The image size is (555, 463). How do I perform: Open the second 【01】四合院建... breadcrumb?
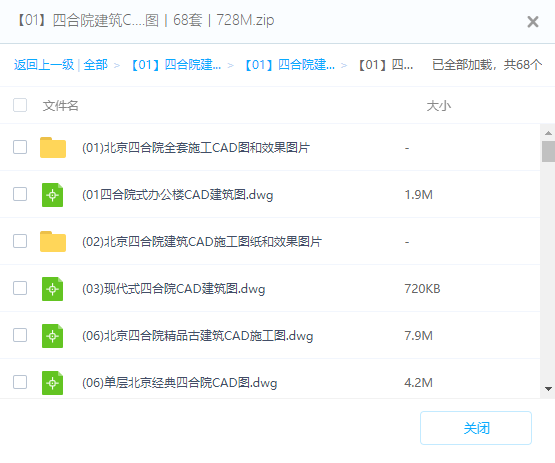[x=289, y=65]
